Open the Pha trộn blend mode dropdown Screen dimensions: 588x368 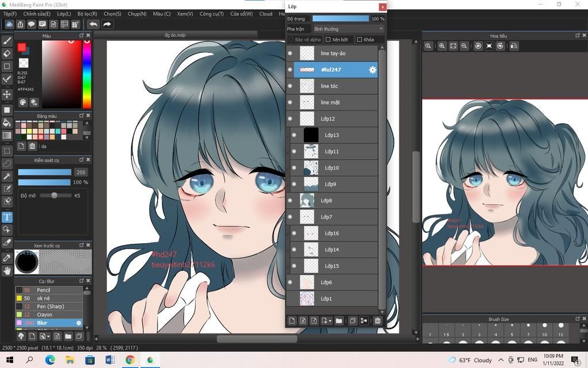point(349,29)
